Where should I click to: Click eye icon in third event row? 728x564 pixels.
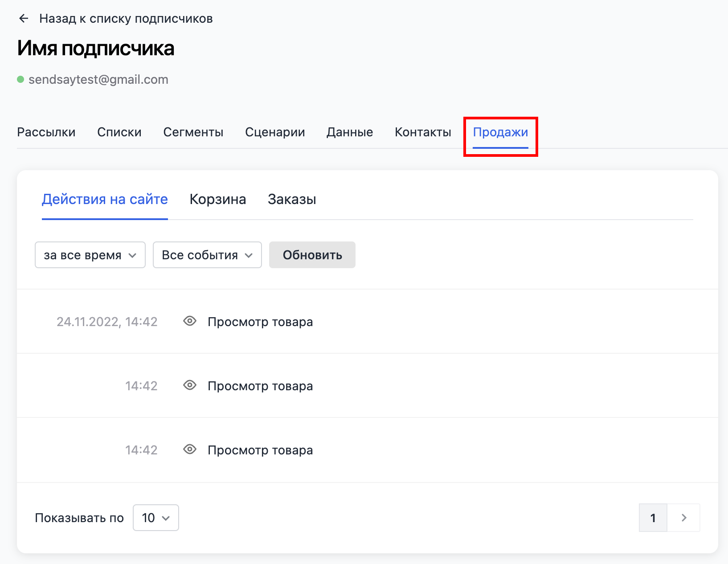190,450
